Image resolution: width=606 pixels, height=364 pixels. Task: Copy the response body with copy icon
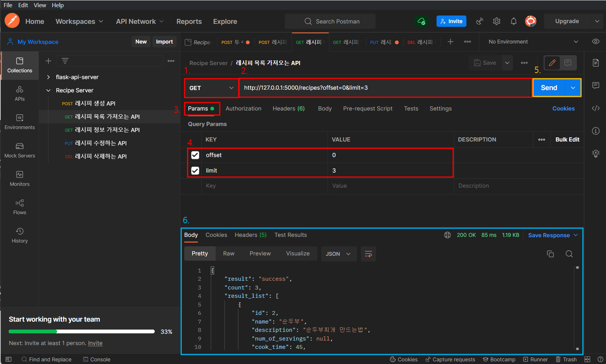point(550,254)
